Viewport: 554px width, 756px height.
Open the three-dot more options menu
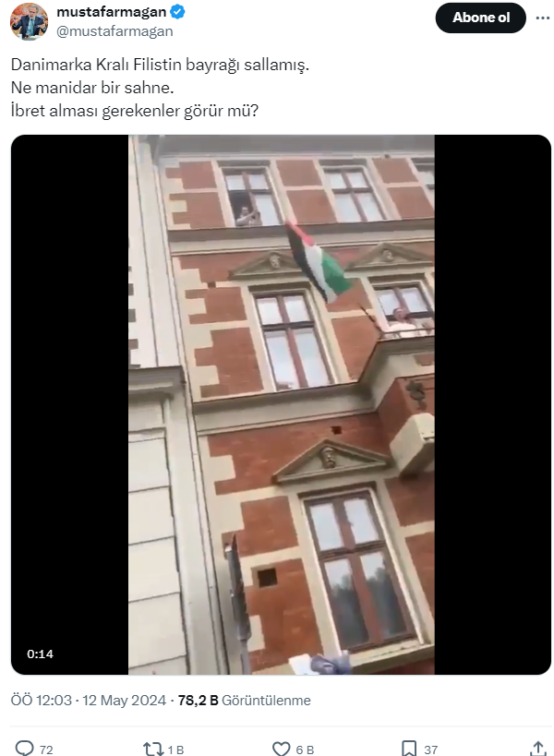pos(542,18)
